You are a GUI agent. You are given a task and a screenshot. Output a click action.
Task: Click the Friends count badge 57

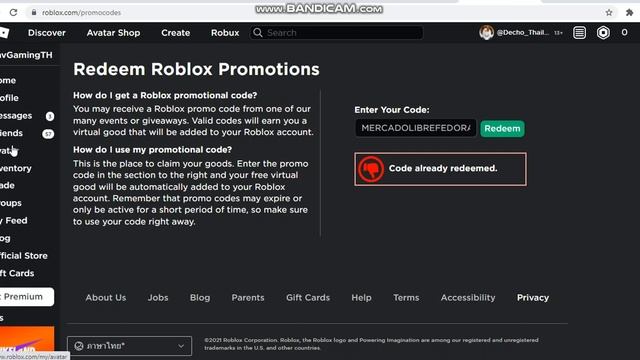pos(48,134)
